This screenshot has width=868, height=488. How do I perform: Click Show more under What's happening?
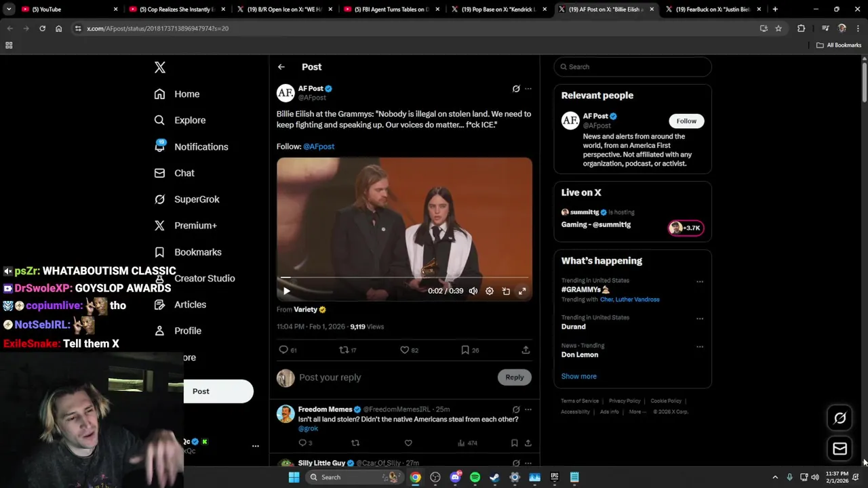click(579, 376)
